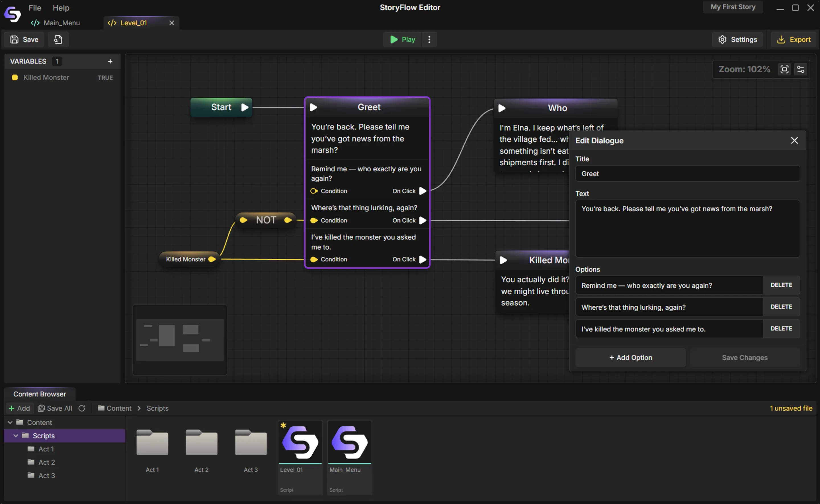The height and width of the screenshot is (504, 820).
Task: Save changes in the Edit Dialogue panel
Action: click(745, 357)
